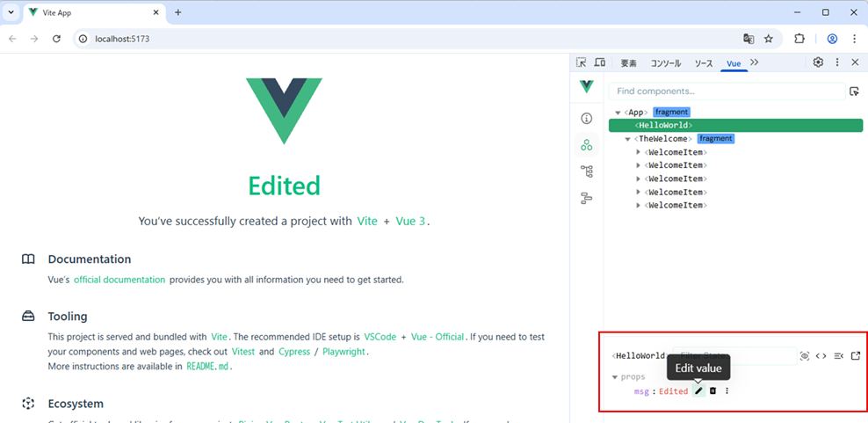Viewport: 868px width, 423px height.
Task: Click the select-component-in-page icon
Action: 854,91
